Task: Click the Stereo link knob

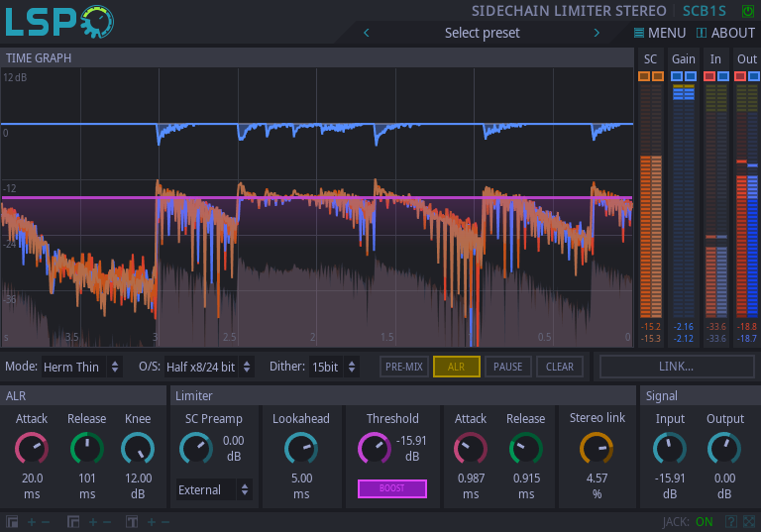Action: coord(597,449)
